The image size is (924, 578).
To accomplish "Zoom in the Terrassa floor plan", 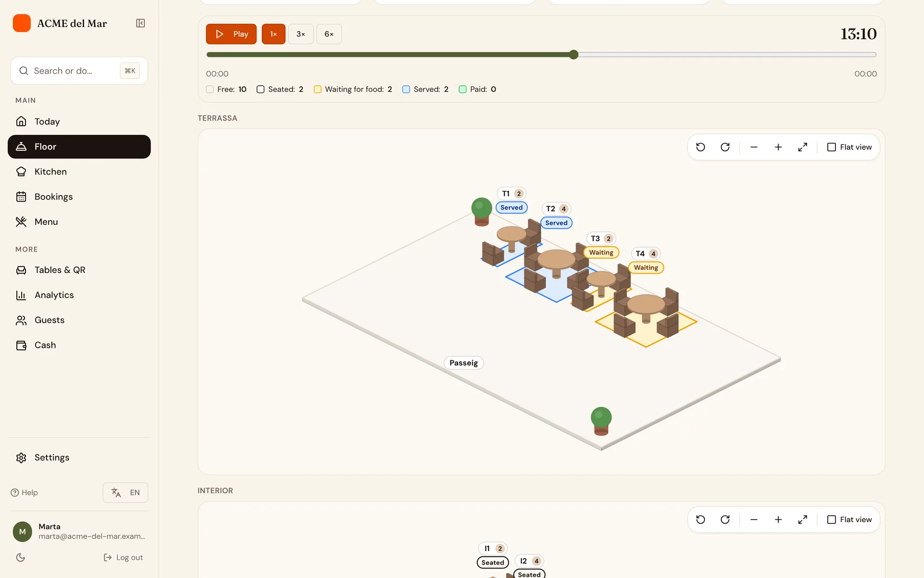I will (x=778, y=147).
